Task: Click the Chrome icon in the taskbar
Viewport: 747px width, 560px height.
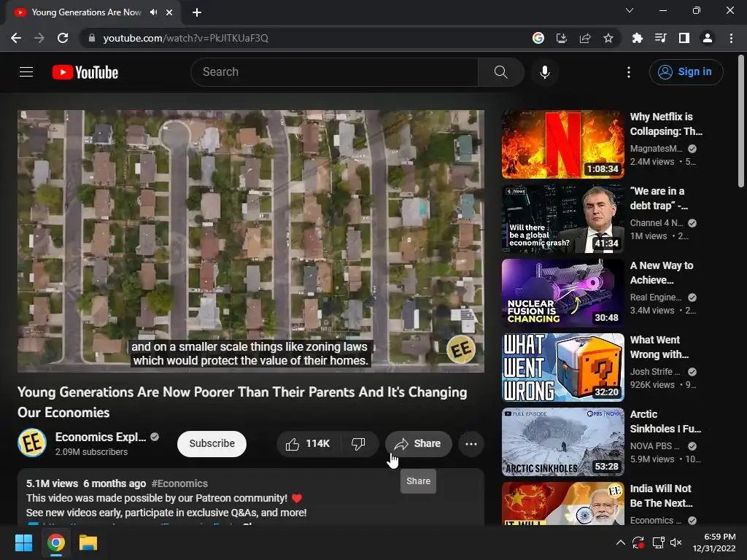Action: coord(56,542)
